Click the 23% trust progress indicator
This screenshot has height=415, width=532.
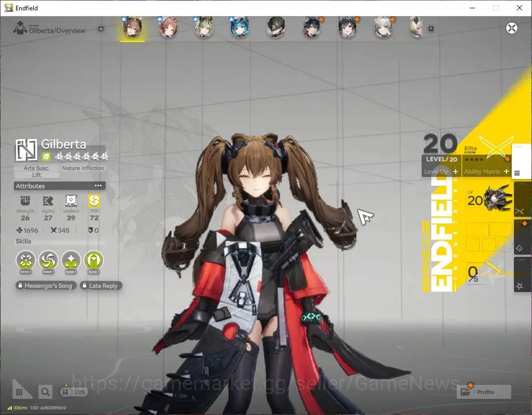[73, 392]
